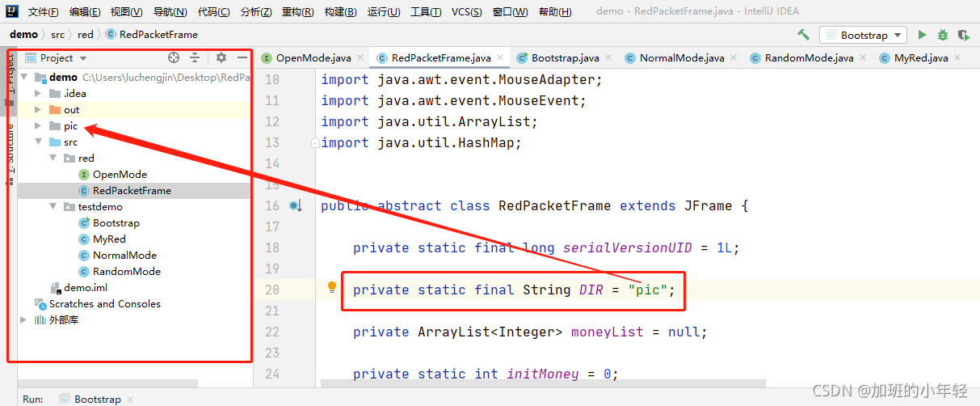The height and width of the screenshot is (406, 980).
Task: Open the 分析(Z) menu
Action: (x=256, y=12)
